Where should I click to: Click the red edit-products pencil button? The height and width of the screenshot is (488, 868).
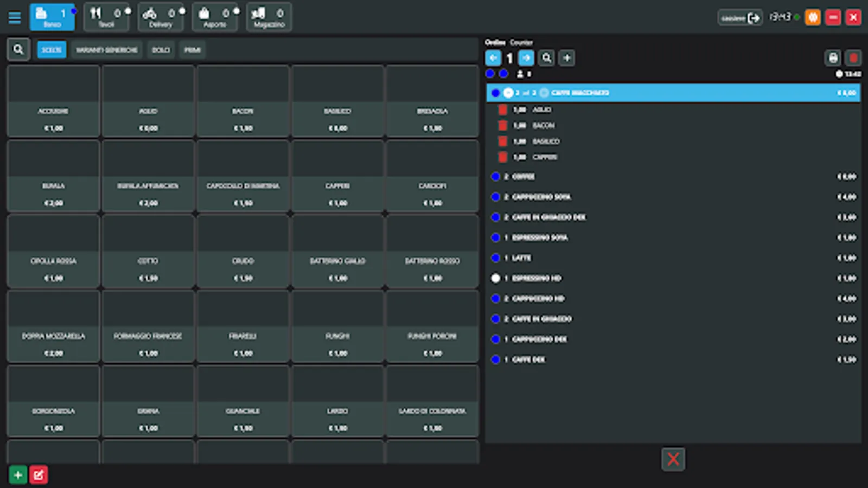point(39,475)
